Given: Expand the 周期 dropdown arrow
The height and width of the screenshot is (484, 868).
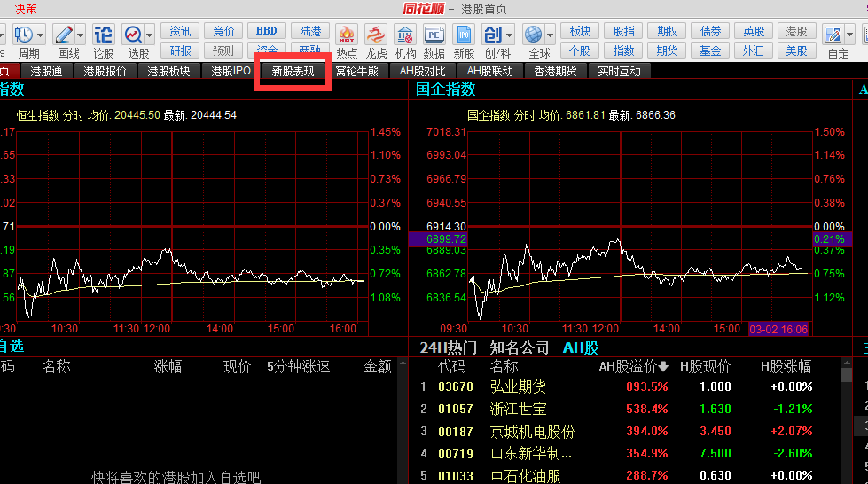Looking at the screenshot, I should pyautogui.click(x=41, y=35).
